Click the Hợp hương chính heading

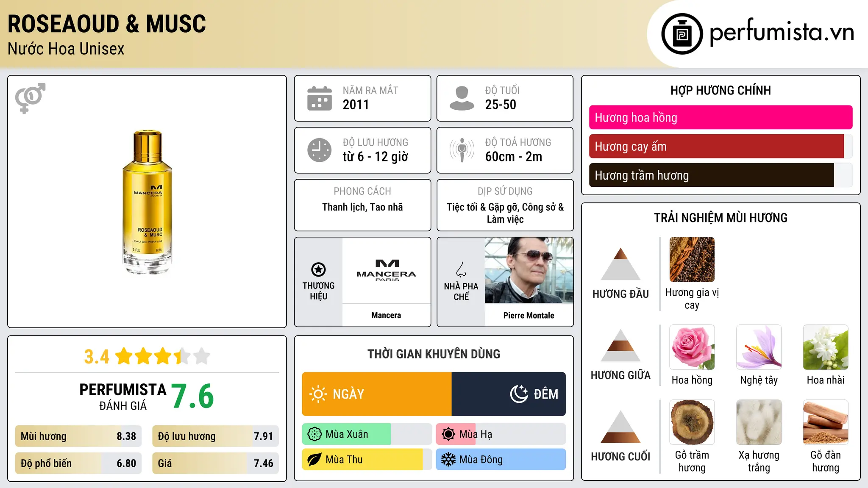(721, 90)
